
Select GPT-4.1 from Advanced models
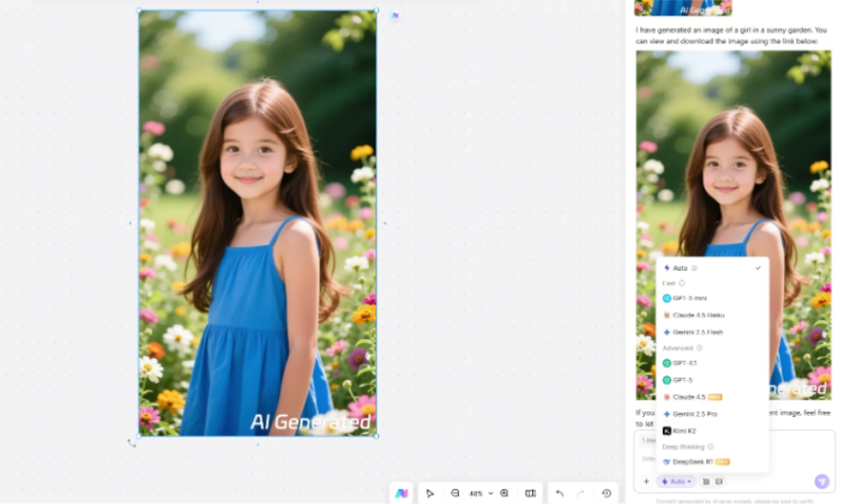(x=712, y=364)
